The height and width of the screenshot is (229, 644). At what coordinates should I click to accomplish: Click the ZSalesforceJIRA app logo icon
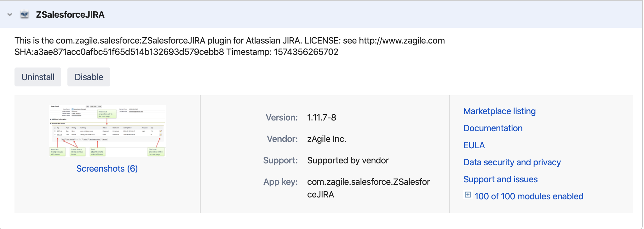[x=25, y=15]
